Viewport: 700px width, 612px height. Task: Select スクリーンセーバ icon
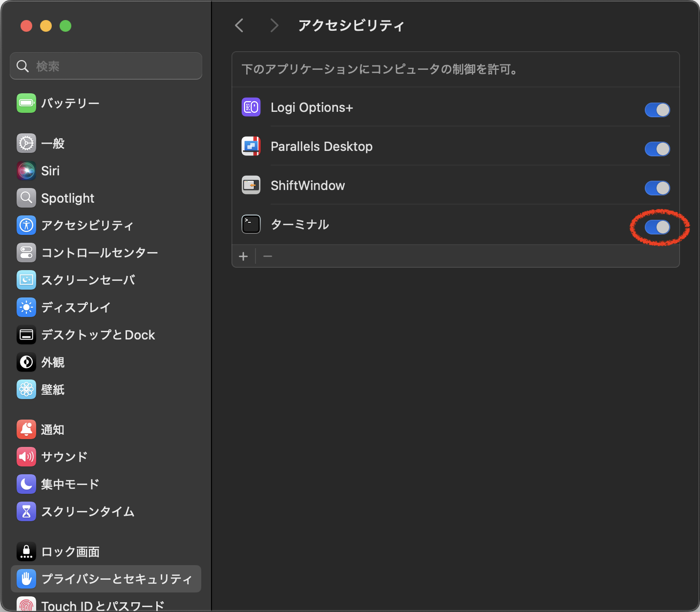coord(26,280)
